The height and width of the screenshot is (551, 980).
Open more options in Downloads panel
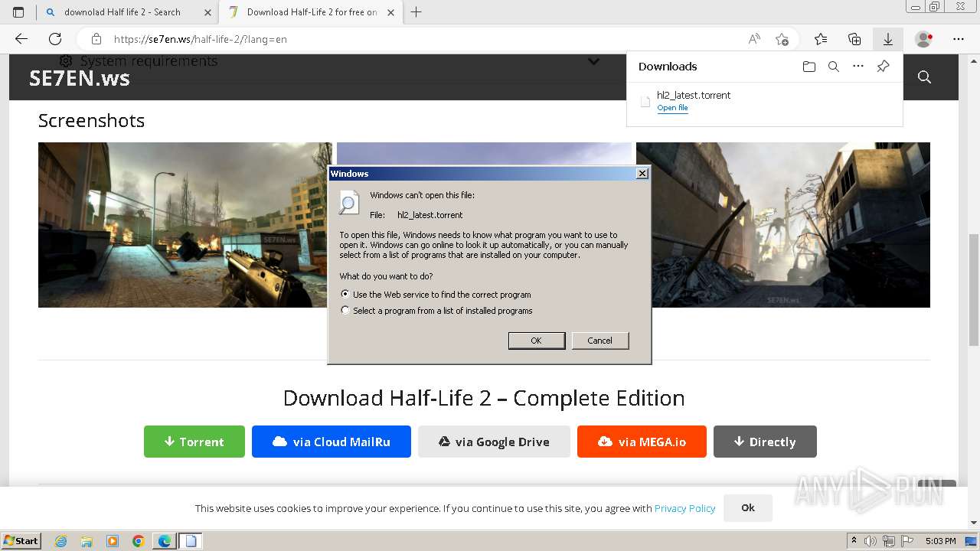858,67
